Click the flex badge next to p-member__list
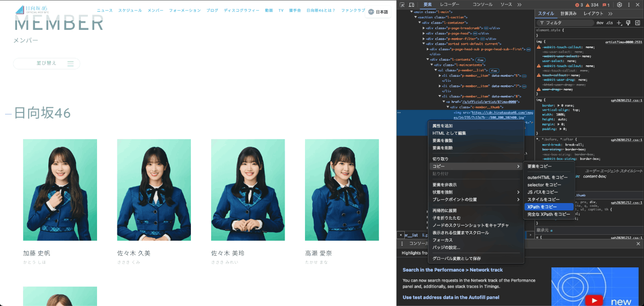 point(494,70)
